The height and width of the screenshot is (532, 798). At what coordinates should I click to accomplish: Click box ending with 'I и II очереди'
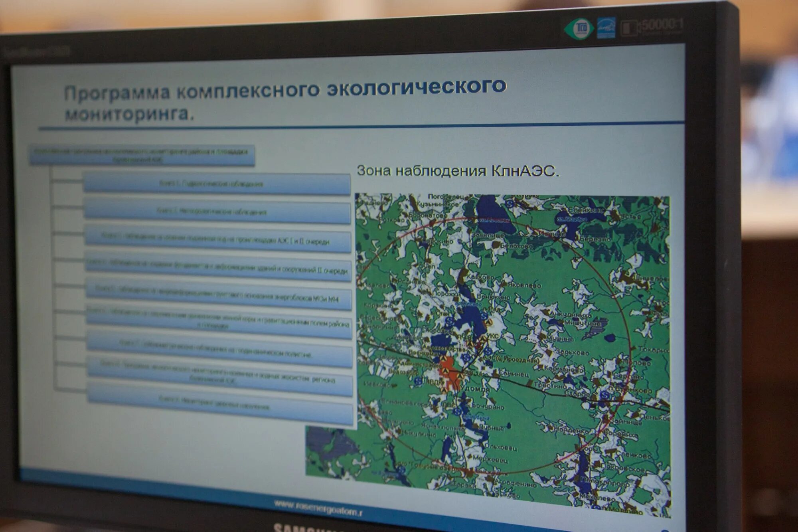(218, 239)
